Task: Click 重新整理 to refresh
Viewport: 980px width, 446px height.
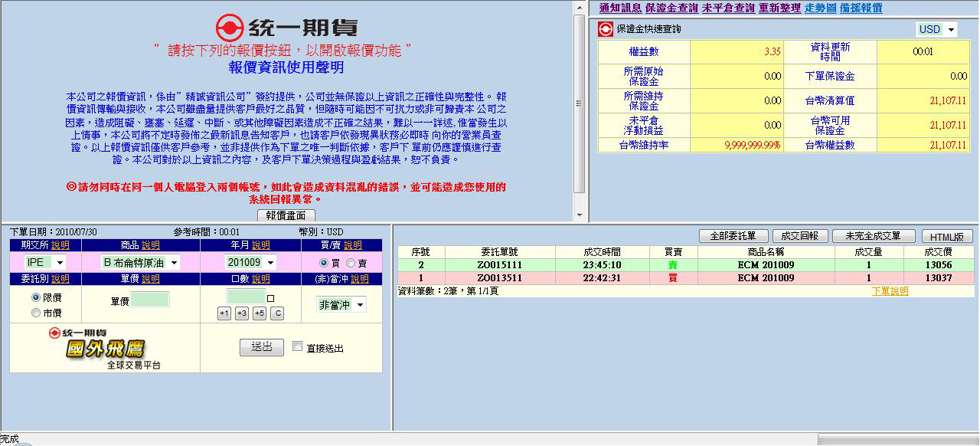Action: (779, 8)
